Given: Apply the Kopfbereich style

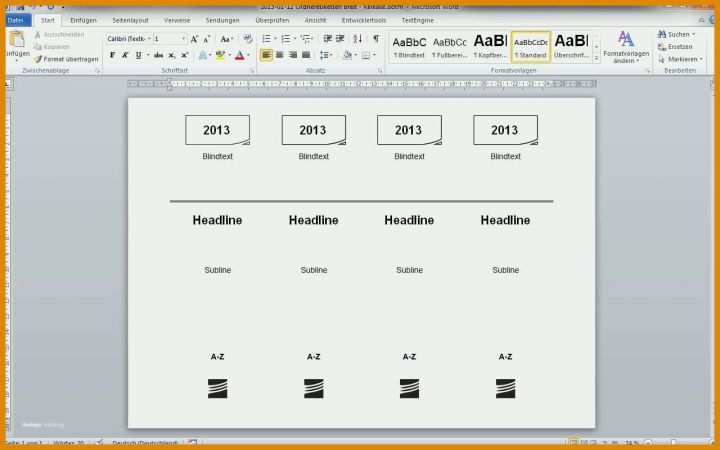Looking at the screenshot, I should pyautogui.click(x=490, y=46).
